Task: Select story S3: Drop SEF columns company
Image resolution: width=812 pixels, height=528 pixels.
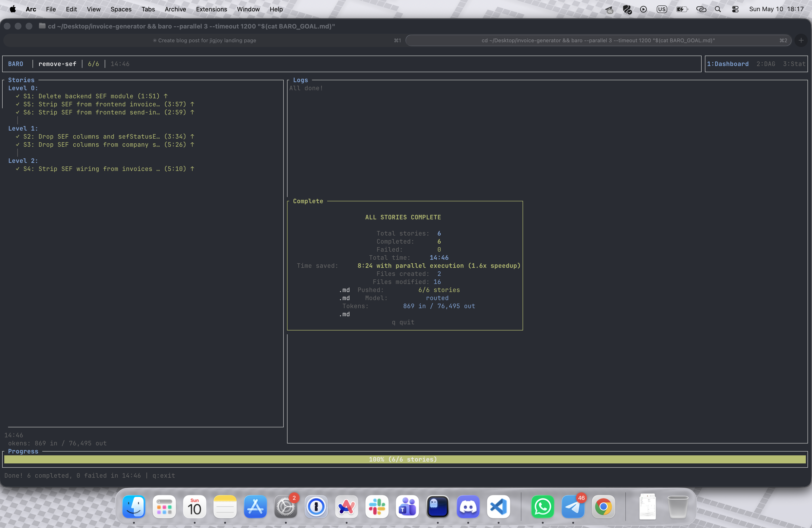Action: (x=105, y=145)
